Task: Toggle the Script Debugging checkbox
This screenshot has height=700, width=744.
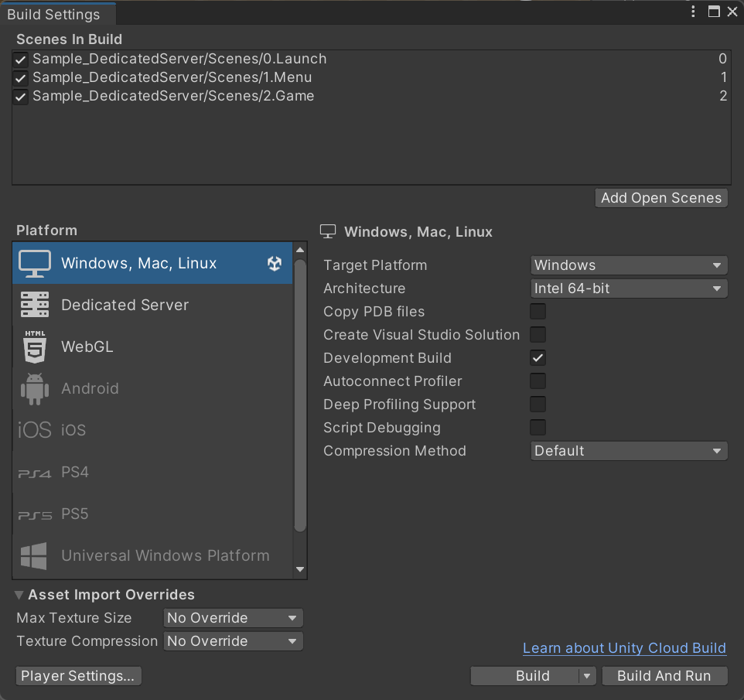Action: [538, 428]
